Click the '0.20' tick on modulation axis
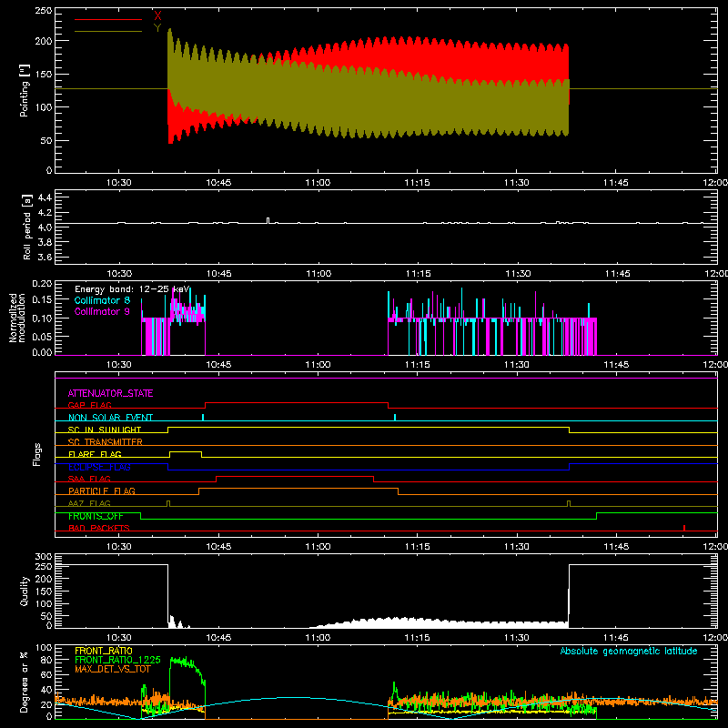This screenshot has width=728, height=728. click(42, 283)
